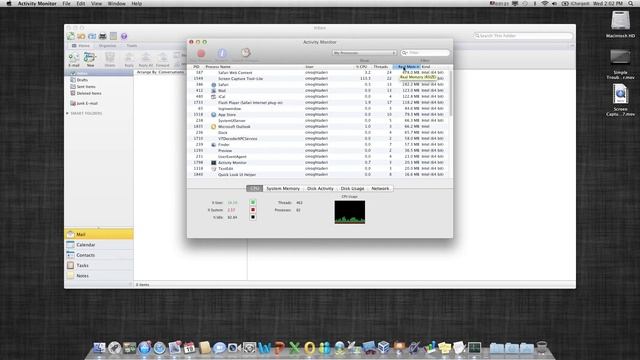The image size is (640, 360).
Task: Select the Home ribbon tab in Outlook
Action: pos(81,46)
